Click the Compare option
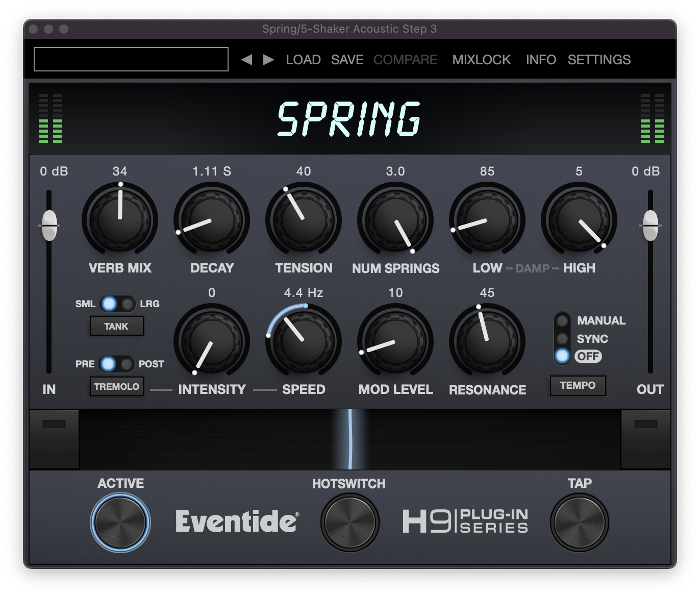 tap(406, 60)
